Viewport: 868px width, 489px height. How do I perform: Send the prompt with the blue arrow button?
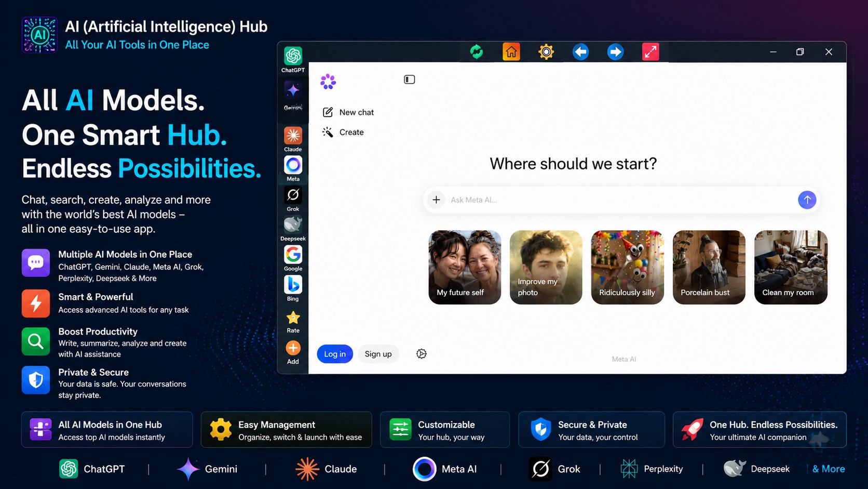tap(807, 200)
